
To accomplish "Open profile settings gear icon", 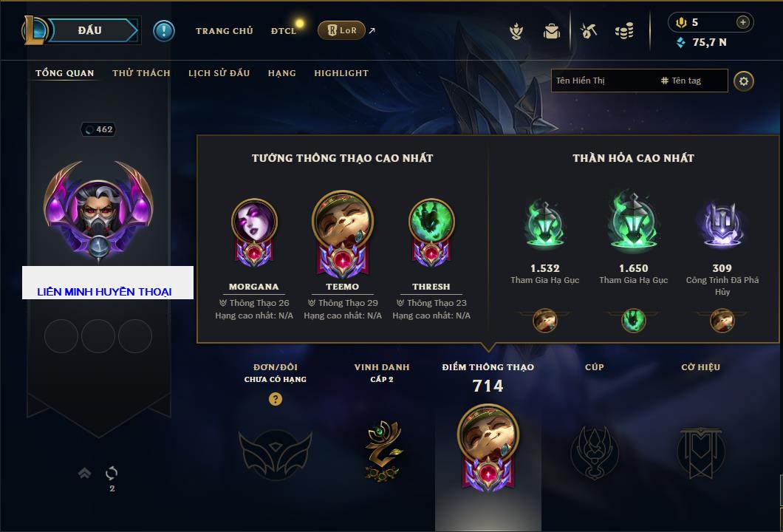I will tap(744, 81).
